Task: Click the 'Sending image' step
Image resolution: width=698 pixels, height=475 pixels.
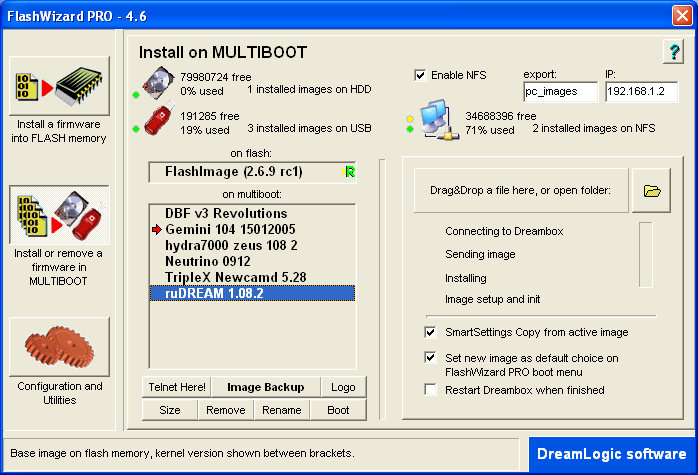Action: click(480, 254)
